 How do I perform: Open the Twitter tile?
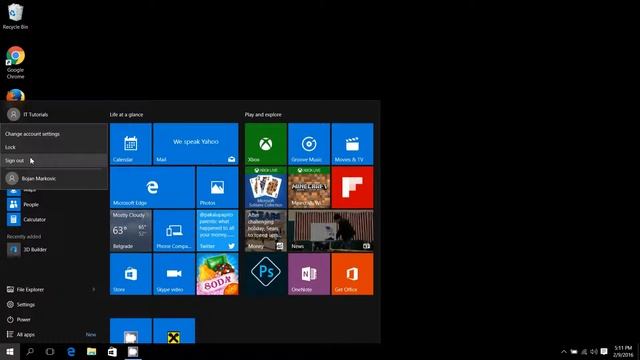click(217, 231)
